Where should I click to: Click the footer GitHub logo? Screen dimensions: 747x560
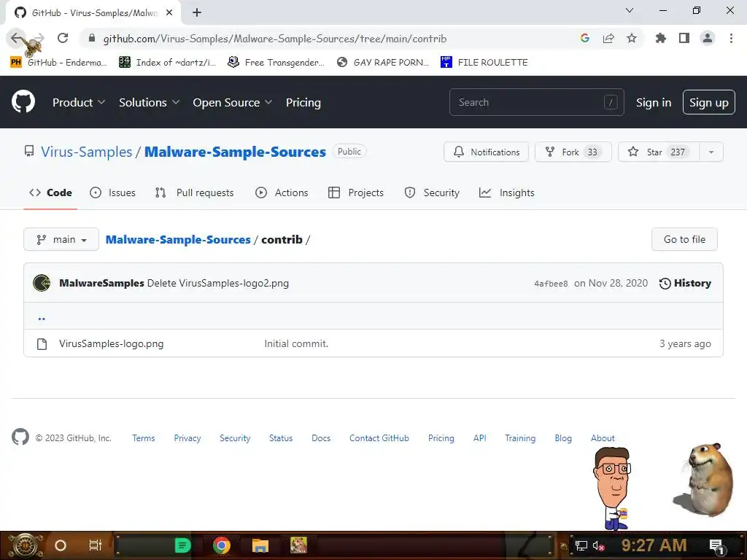20,437
